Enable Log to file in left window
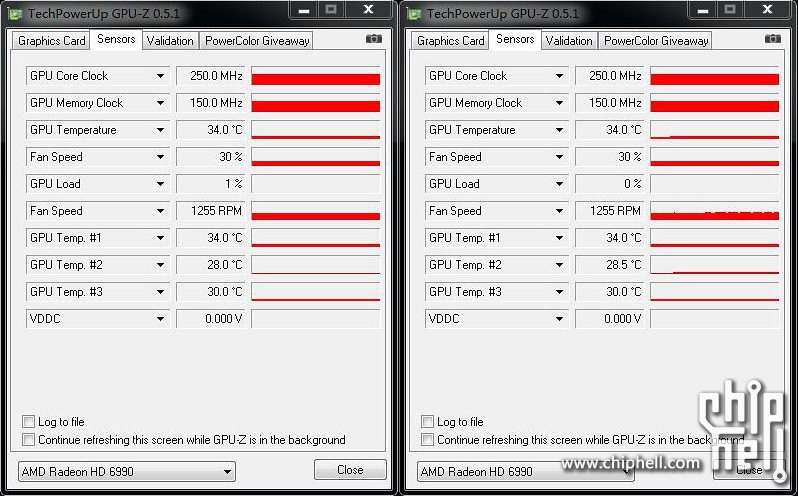Viewport: 798px width, 496px height. pyautogui.click(x=28, y=422)
